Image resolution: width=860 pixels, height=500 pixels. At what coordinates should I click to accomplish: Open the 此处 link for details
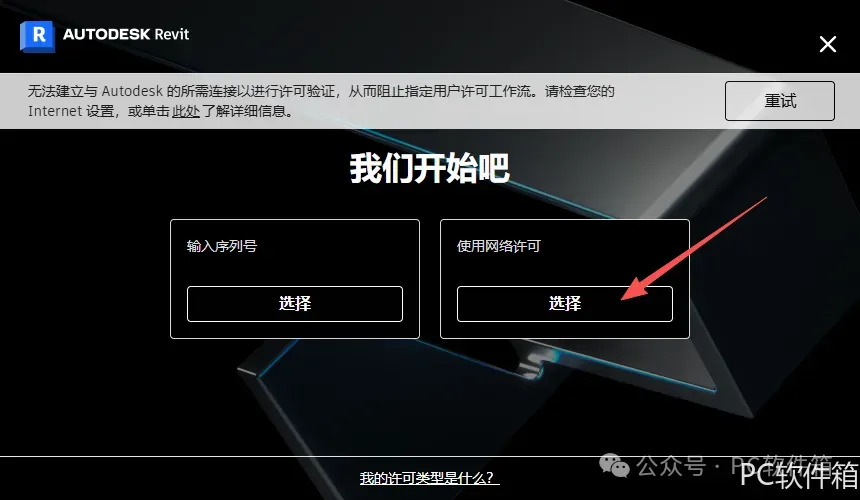coord(186,111)
